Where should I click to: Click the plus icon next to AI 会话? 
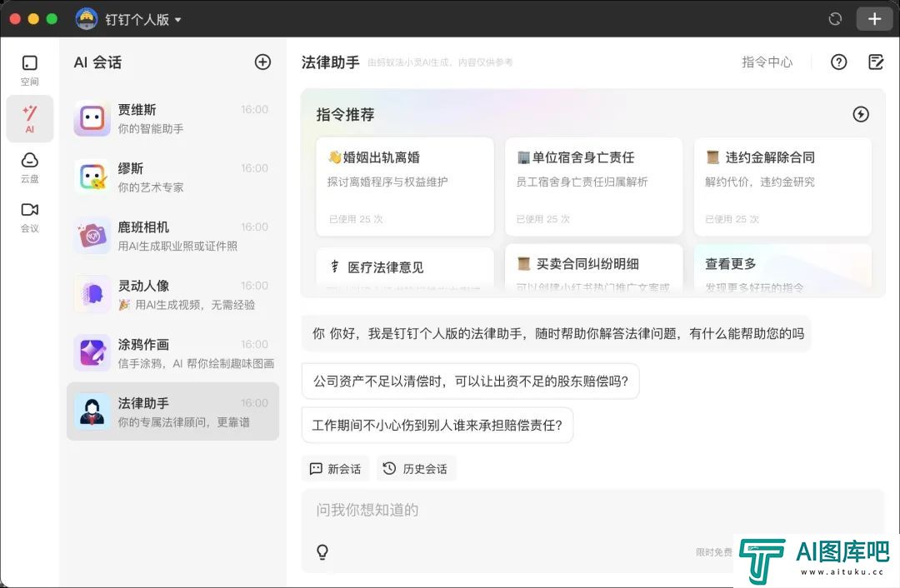[x=262, y=62]
